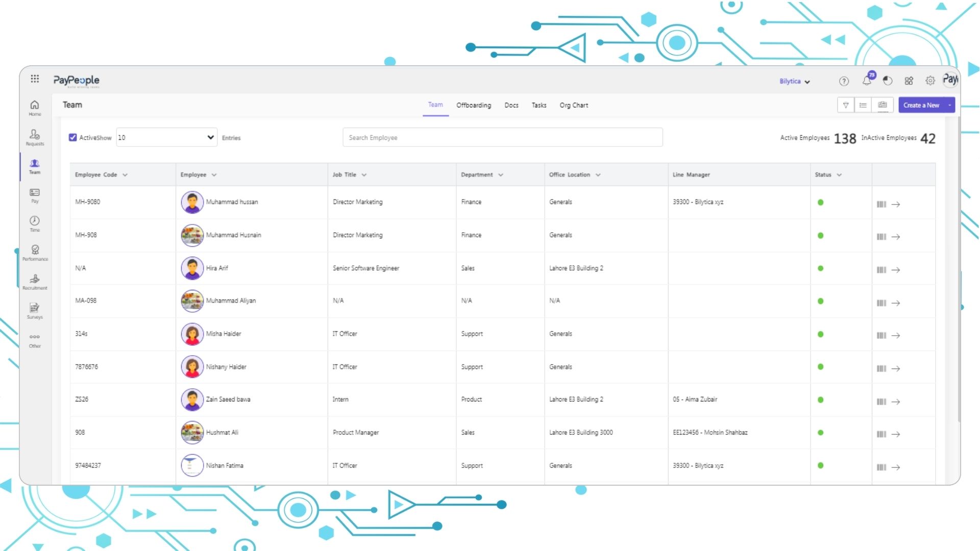Click '05 - Aima Zubair' line manager
This screenshot has height=551, width=980.
695,399
